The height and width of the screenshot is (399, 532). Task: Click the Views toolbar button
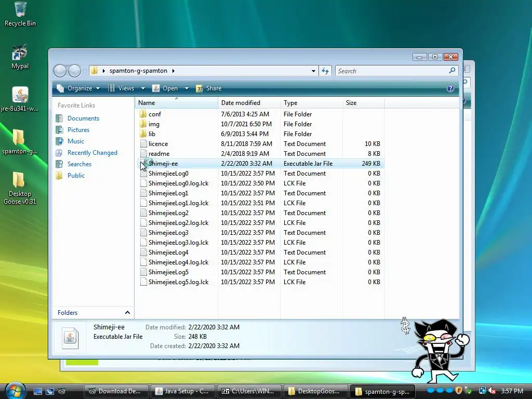[121, 88]
